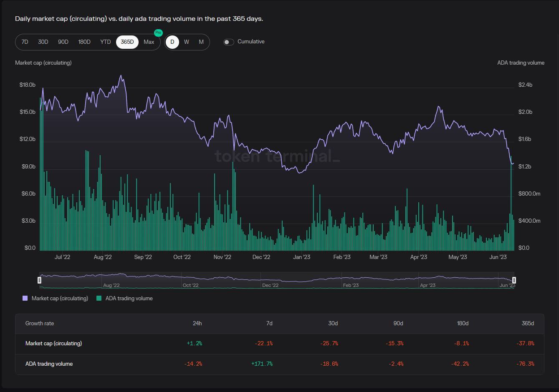Image resolution: width=559 pixels, height=392 pixels.
Task: Select daily (D) granularity
Action: [172, 42]
